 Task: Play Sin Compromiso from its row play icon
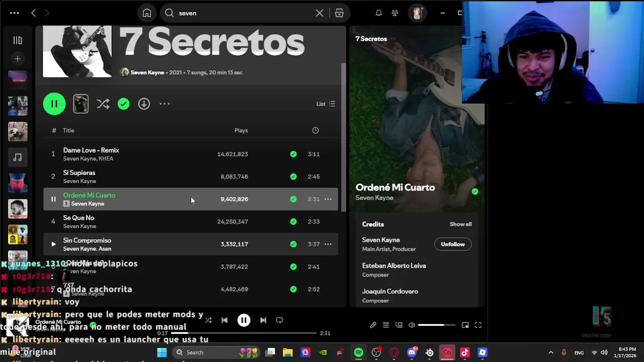pyautogui.click(x=53, y=244)
